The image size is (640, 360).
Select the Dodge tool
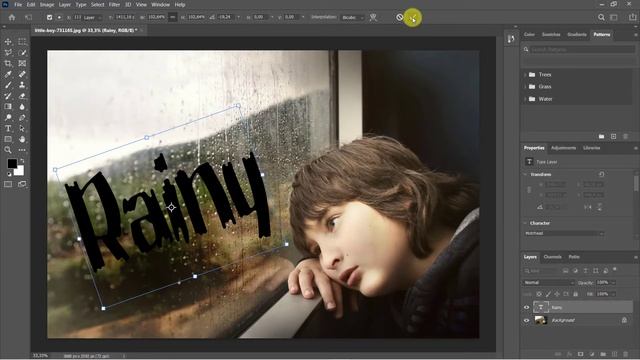[8, 118]
